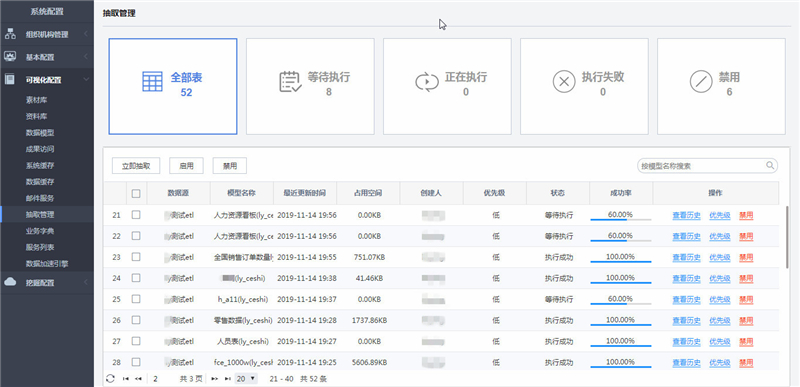Open 查看历史 link for row 23

[686, 257]
